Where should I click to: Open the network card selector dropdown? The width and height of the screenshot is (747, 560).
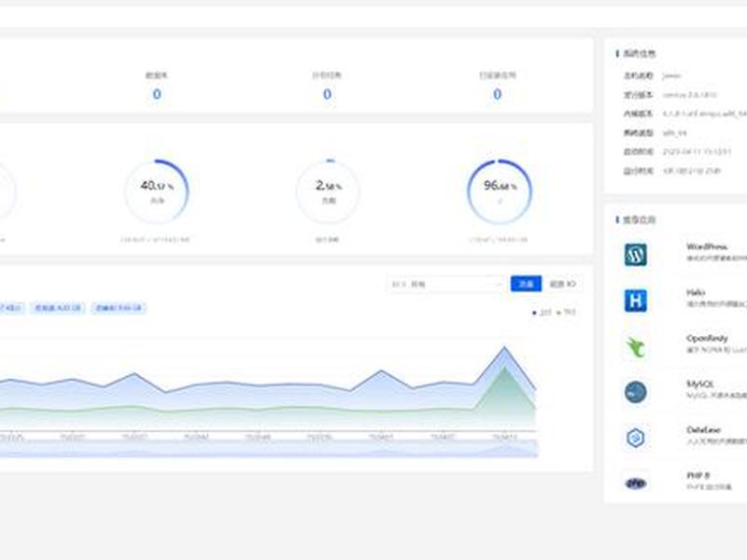[x=446, y=284]
